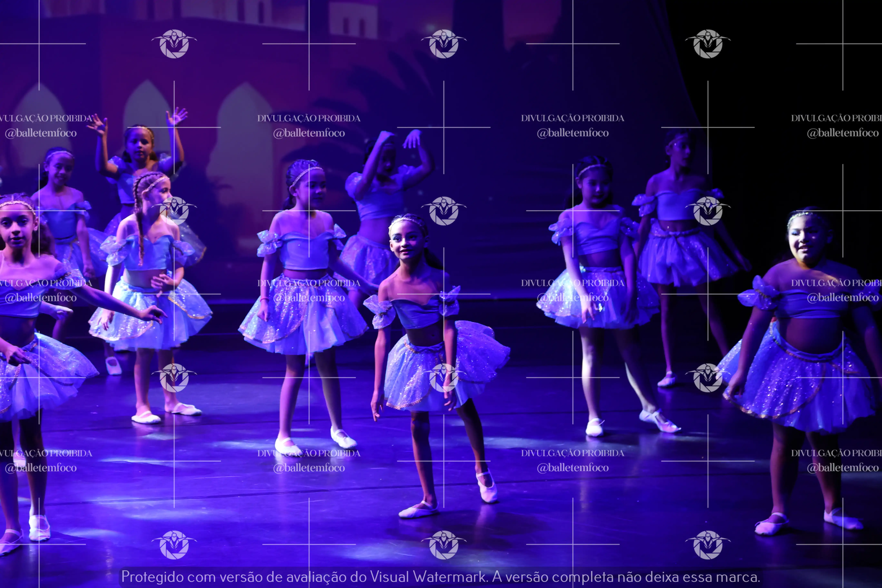Click camera logo on far-right top dancer's chest
Image resolution: width=882 pixels, height=588 pixels.
(x=708, y=211)
